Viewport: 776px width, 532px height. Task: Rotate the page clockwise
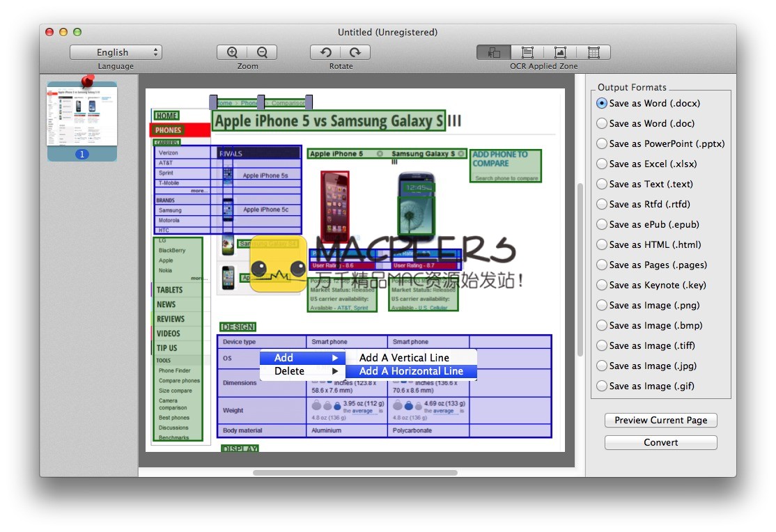(x=355, y=52)
